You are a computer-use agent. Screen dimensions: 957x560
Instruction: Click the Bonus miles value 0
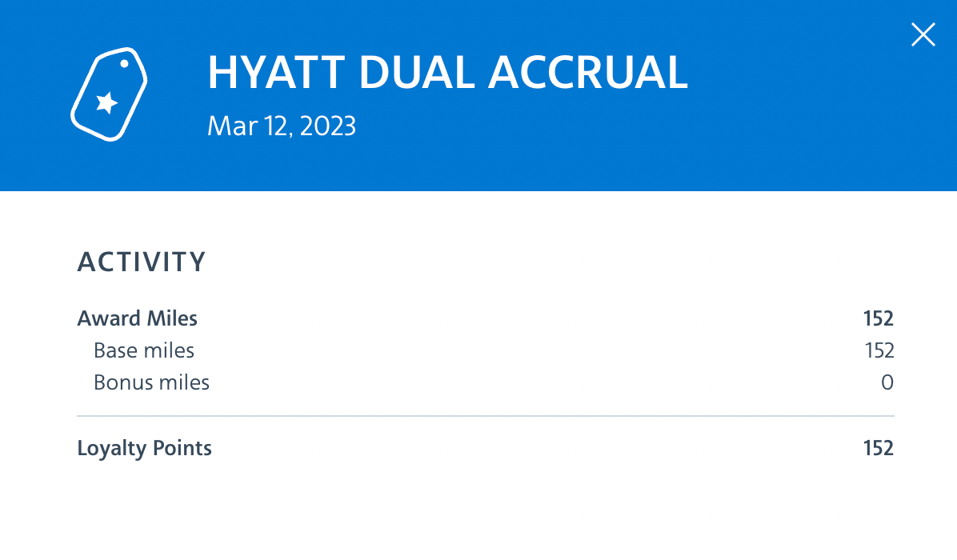tap(887, 382)
